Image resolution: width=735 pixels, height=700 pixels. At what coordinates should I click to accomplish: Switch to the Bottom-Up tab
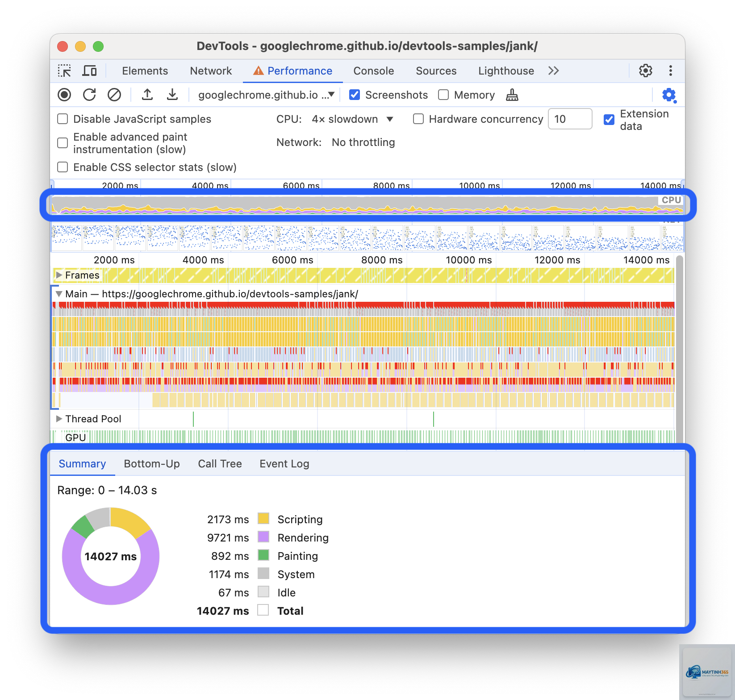[152, 464]
